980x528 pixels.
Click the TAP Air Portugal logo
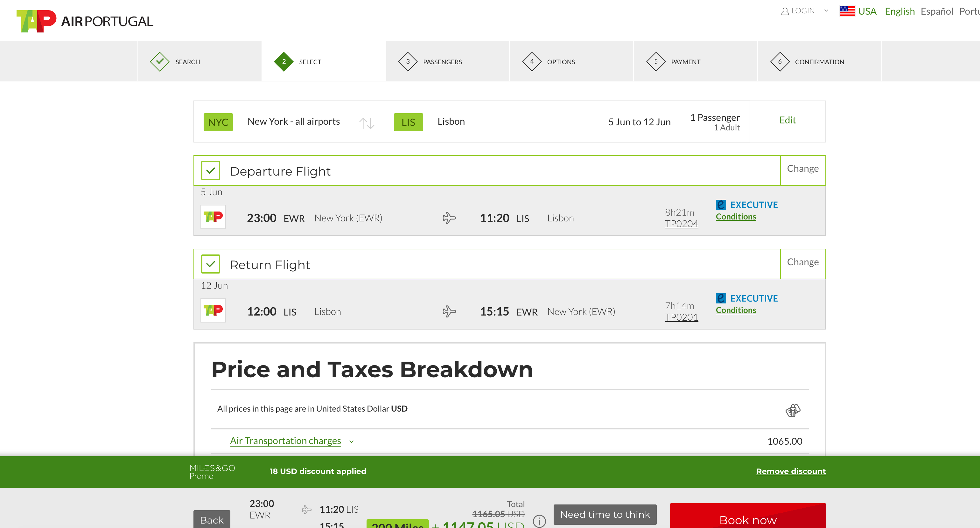[84, 21]
